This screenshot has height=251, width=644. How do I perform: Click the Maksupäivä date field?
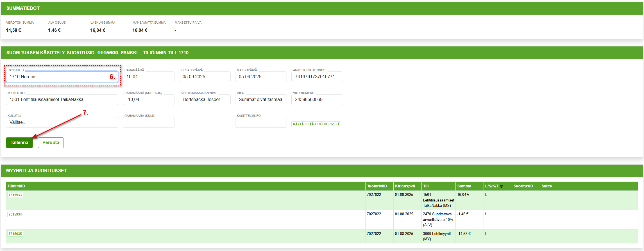point(261,77)
